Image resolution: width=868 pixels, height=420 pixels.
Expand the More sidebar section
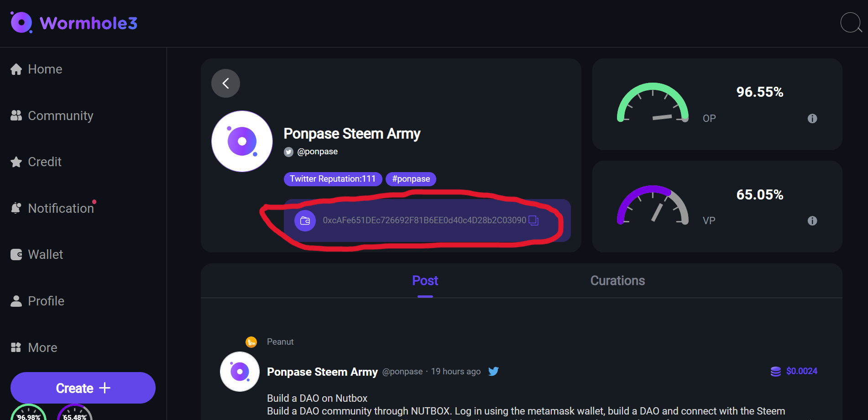[x=42, y=347]
